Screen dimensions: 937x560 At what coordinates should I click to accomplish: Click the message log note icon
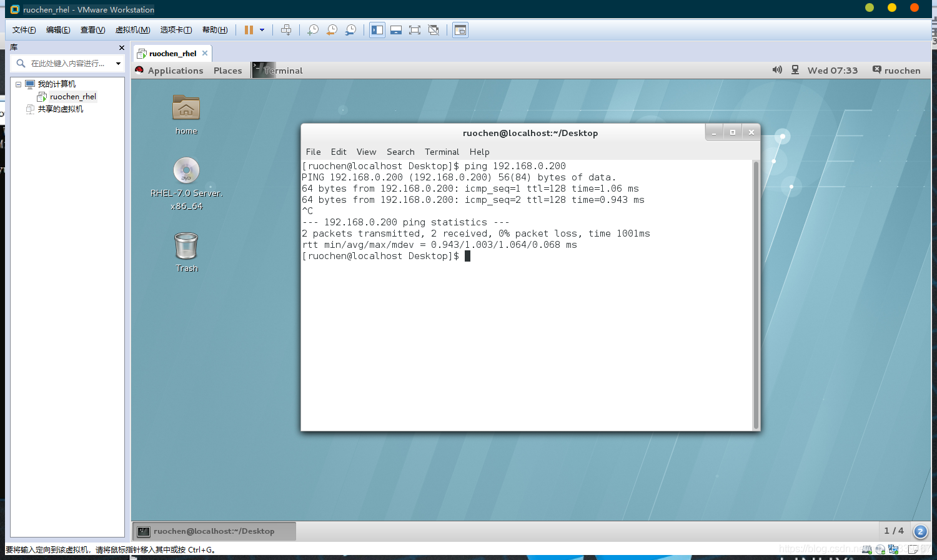point(913,549)
